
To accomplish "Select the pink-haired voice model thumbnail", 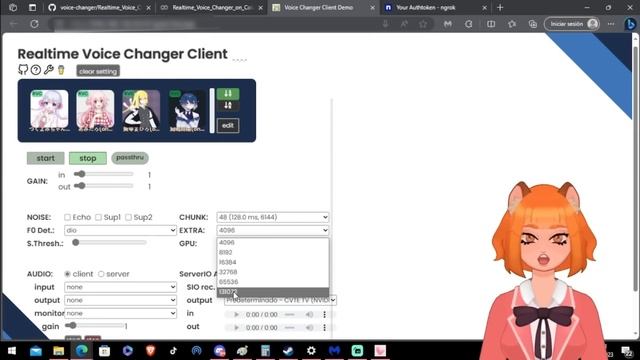I will point(95,110).
